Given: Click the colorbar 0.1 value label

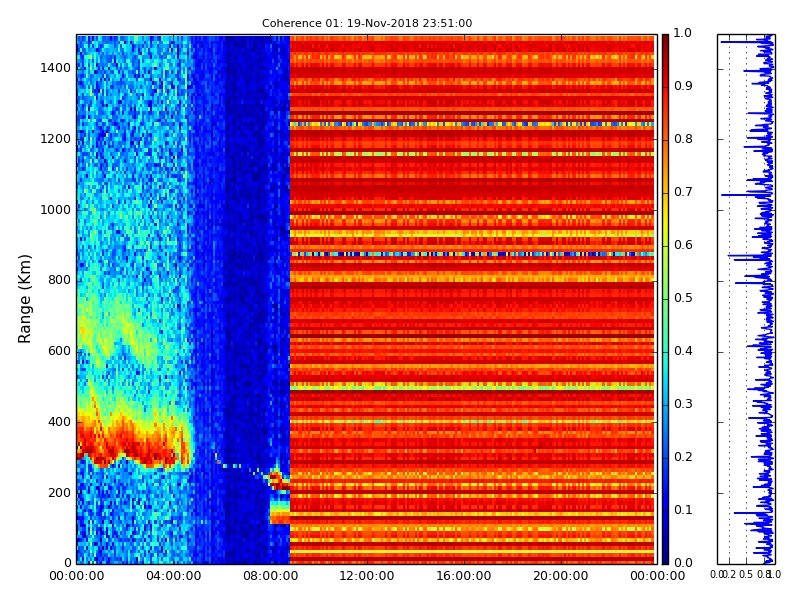Looking at the screenshot, I should [683, 510].
